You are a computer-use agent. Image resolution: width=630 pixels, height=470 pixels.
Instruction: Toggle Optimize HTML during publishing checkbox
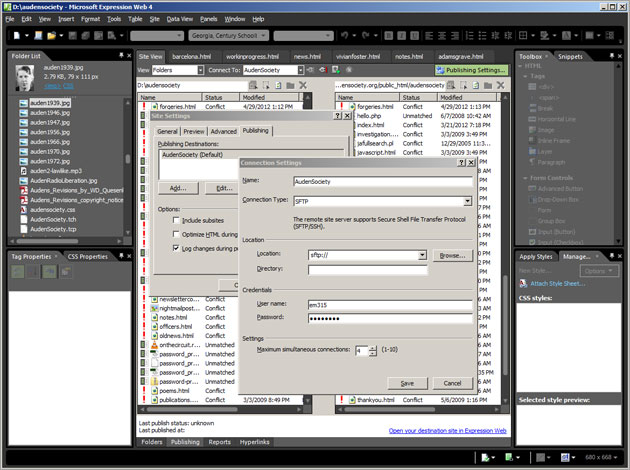(176, 234)
